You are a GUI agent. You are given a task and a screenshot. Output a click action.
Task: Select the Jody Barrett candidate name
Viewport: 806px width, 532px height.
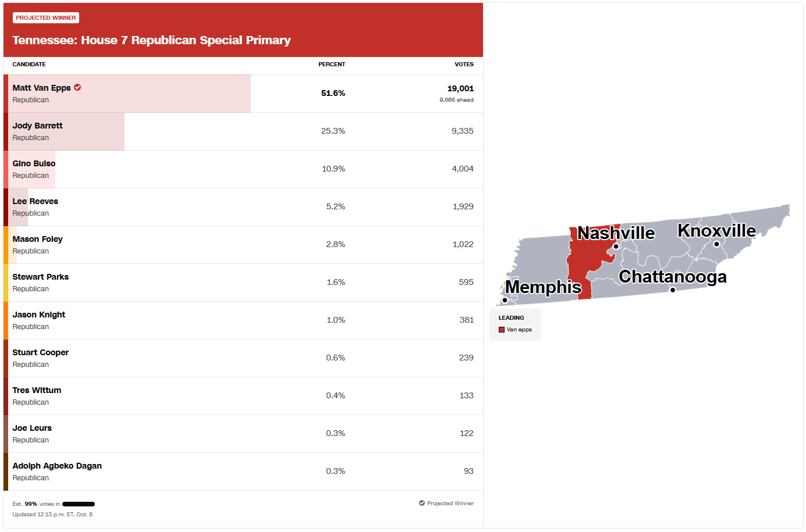(37, 126)
